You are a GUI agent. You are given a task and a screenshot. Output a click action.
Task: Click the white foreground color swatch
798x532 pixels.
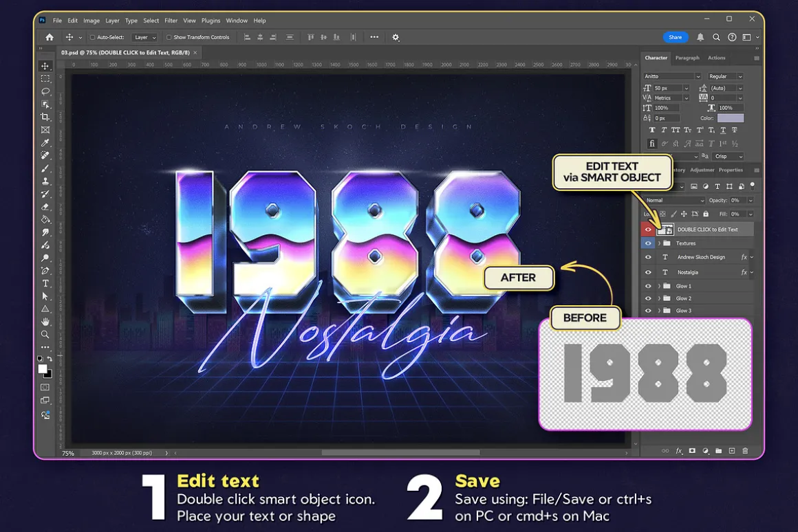43,369
